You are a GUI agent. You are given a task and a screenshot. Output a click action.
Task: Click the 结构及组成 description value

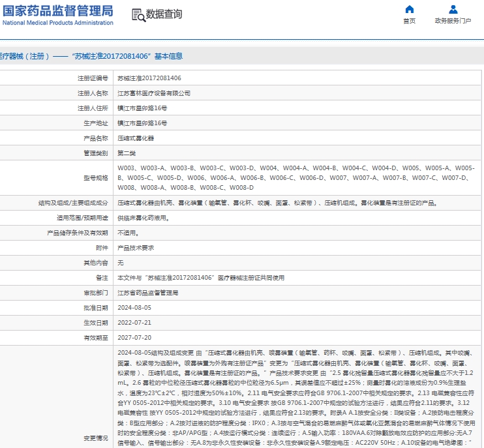coord(277,203)
